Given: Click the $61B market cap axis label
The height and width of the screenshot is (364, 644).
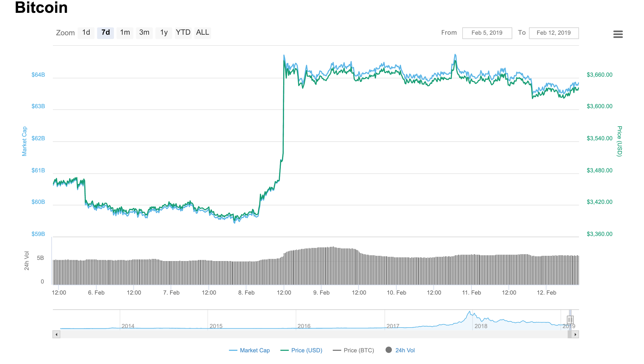Looking at the screenshot, I should click(x=38, y=170).
